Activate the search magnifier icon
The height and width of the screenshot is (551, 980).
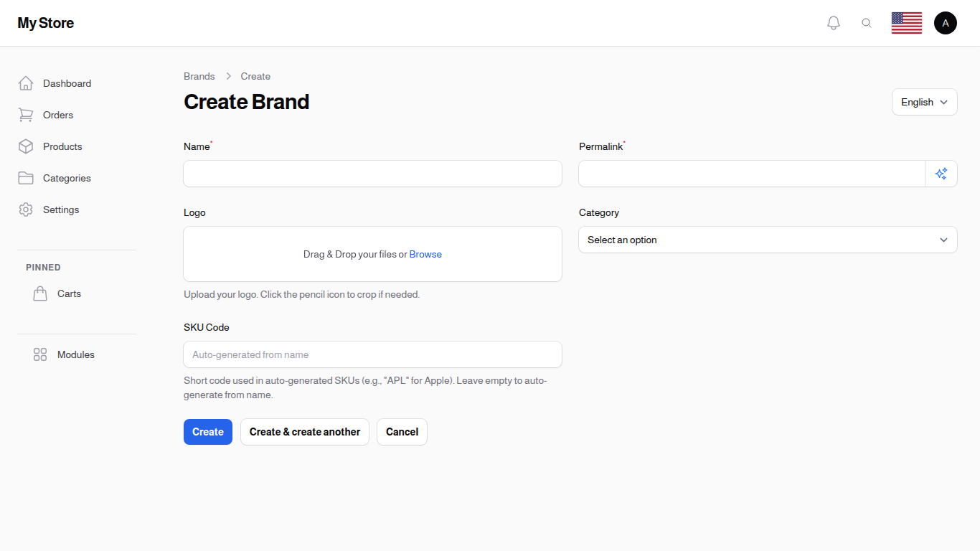click(x=867, y=22)
